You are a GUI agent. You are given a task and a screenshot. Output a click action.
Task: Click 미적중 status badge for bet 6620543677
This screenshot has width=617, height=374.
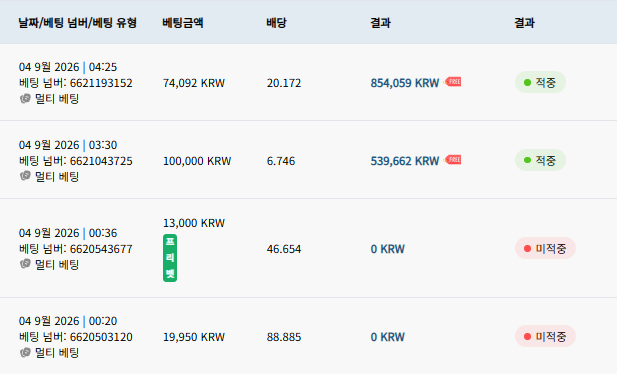tap(545, 248)
